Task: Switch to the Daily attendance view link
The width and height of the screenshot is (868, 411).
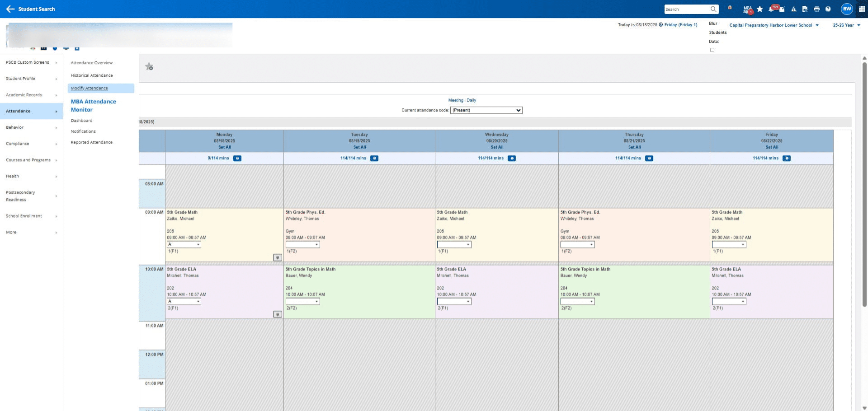Action: (x=472, y=100)
